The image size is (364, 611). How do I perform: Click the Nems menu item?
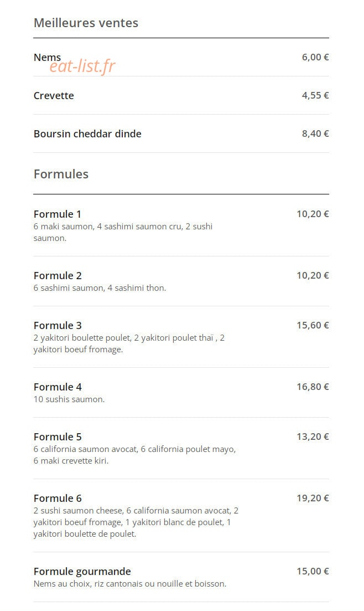[181, 57]
